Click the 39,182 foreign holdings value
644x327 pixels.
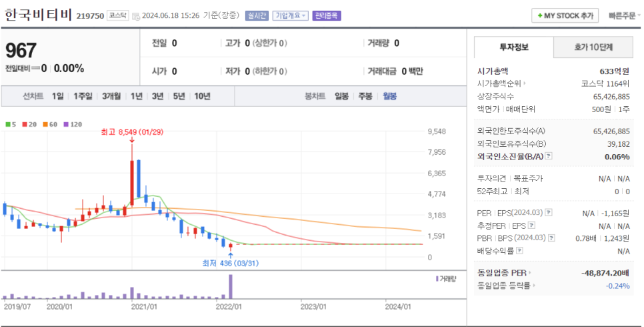click(619, 144)
